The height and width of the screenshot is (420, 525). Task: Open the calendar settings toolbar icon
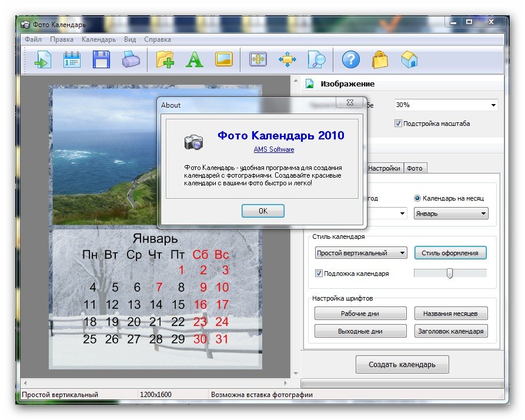[x=72, y=59]
